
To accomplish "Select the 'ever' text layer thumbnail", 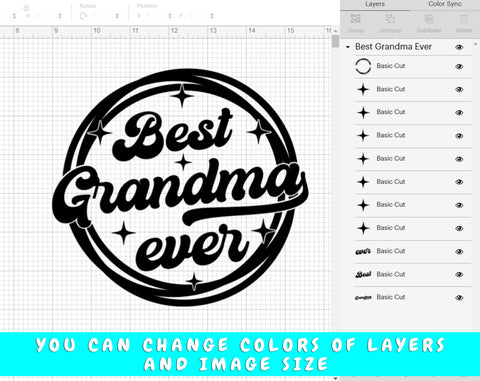I will pos(363,251).
